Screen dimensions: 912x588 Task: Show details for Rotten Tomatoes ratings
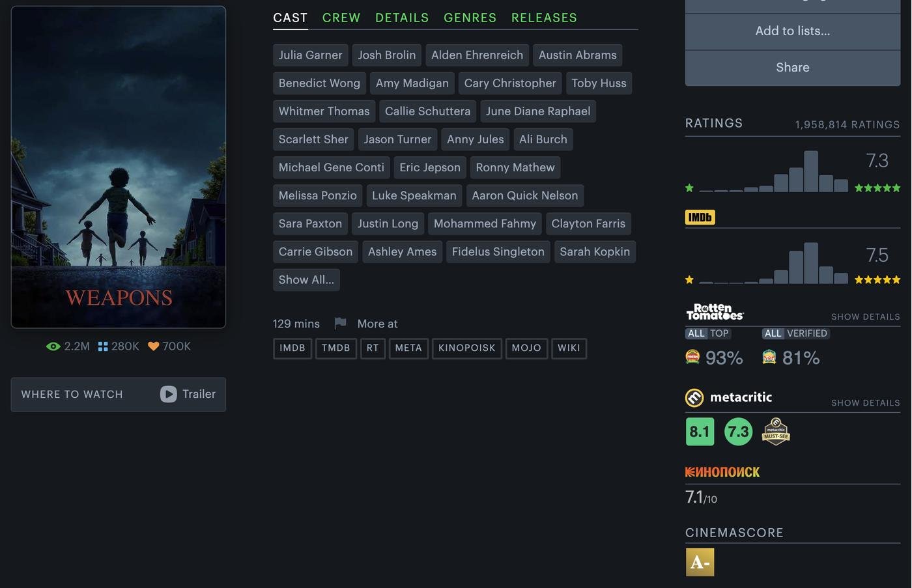(865, 317)
